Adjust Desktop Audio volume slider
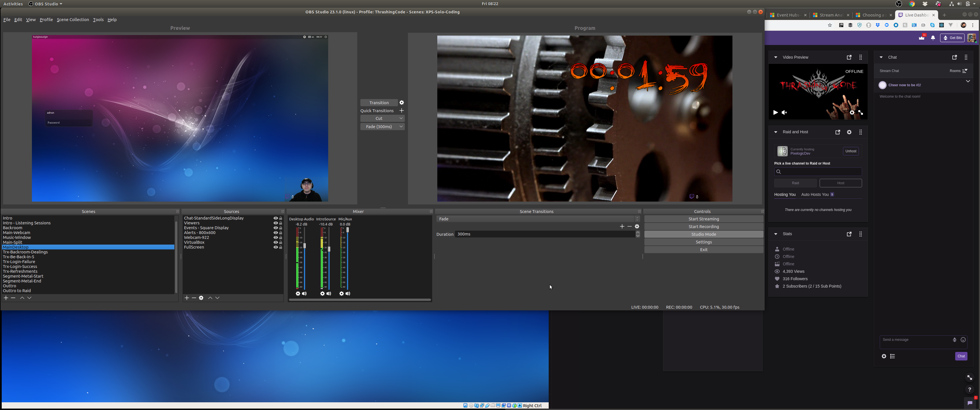This screenshot has width=980, height=410. (304, 246)
